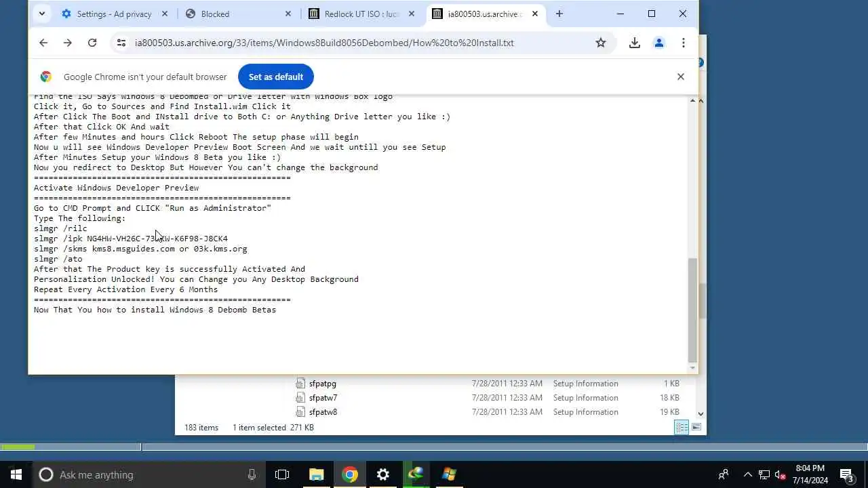Open the People icon in system tray
This screenshot has height=488, width=868.
click(x=724, y=474)
